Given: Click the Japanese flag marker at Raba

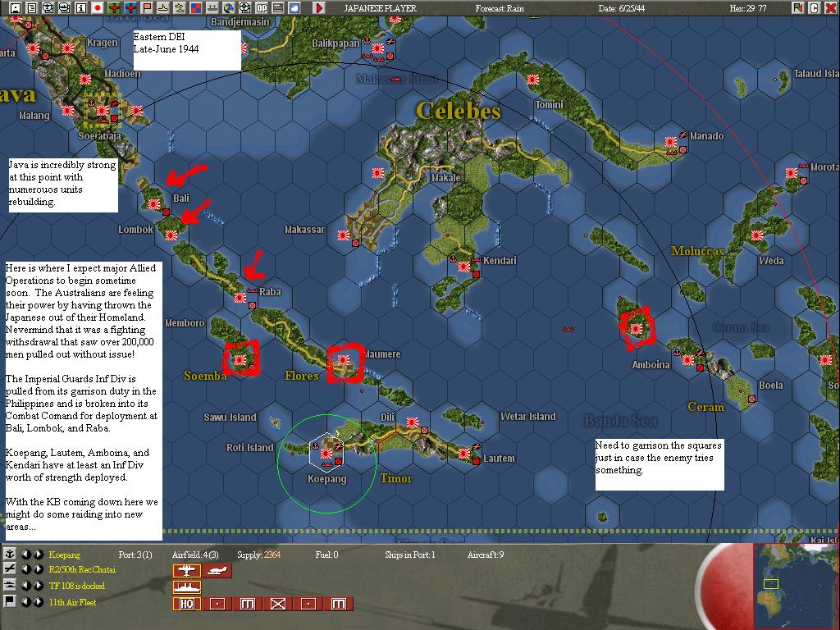Looking at the screenshot, I should coord(240,297).
